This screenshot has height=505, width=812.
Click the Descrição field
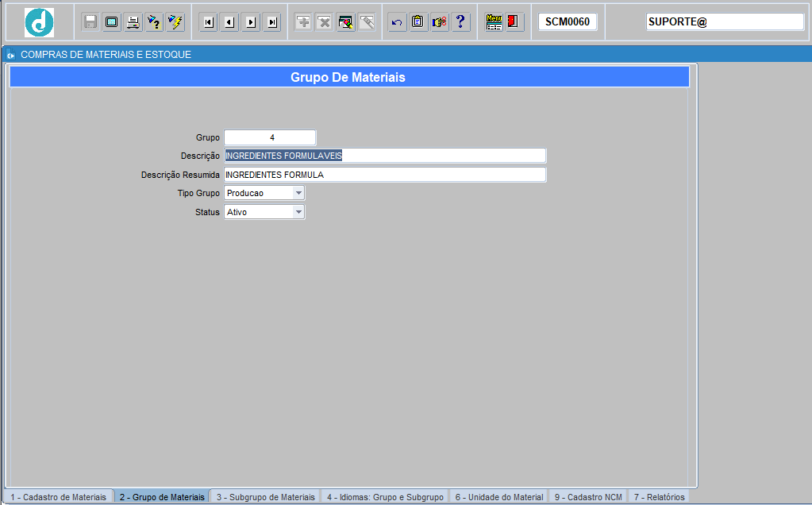[x=385, y=156]
